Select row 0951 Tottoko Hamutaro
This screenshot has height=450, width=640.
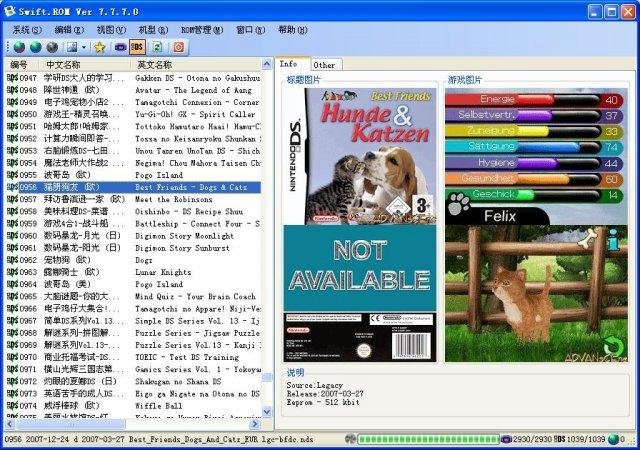pyautogui.click(x=133, y=127)
